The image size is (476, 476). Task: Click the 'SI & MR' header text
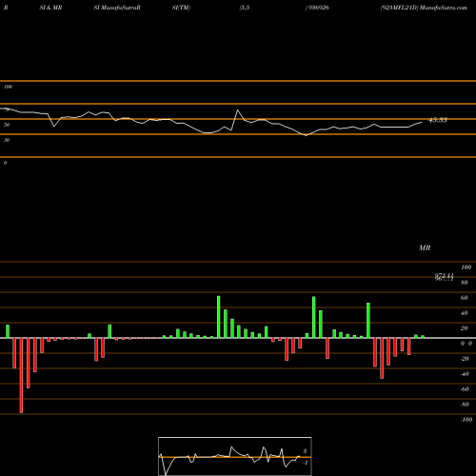coord(50,8)
